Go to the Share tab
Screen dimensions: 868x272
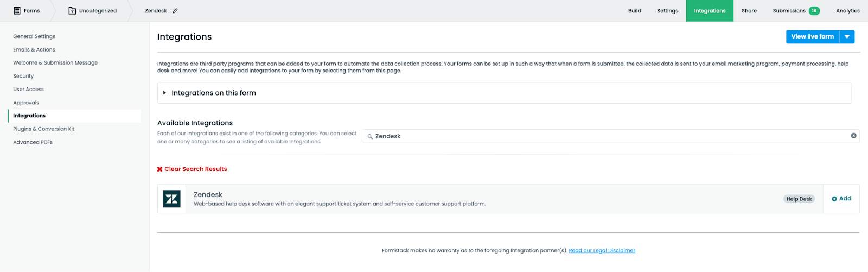pos(749,11)
